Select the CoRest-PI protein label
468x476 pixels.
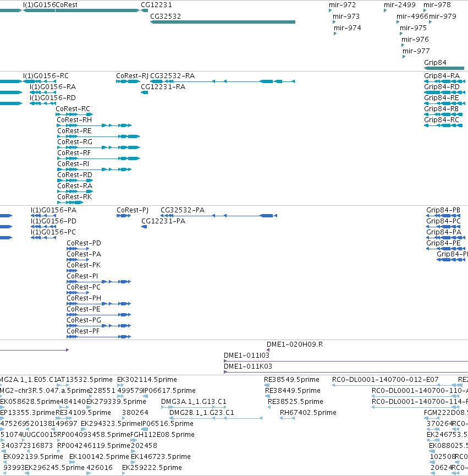pos(82,276)
